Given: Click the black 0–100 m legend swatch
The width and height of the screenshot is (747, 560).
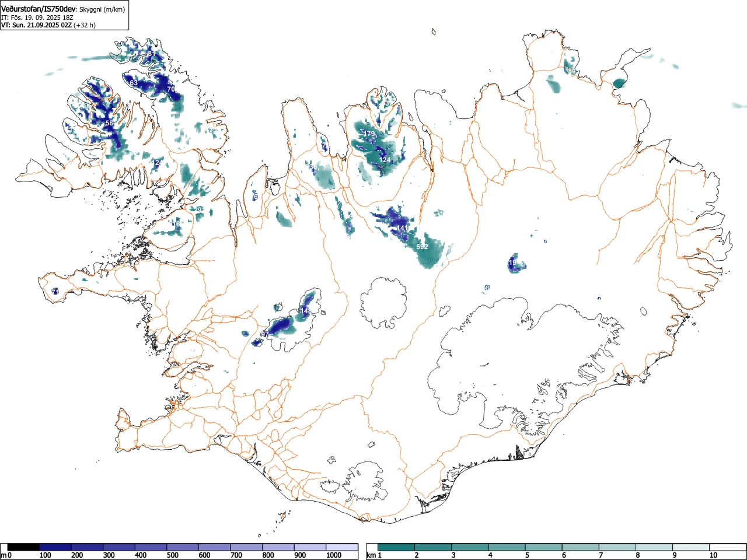Looking at the screenshot, I should coord(24,547).
